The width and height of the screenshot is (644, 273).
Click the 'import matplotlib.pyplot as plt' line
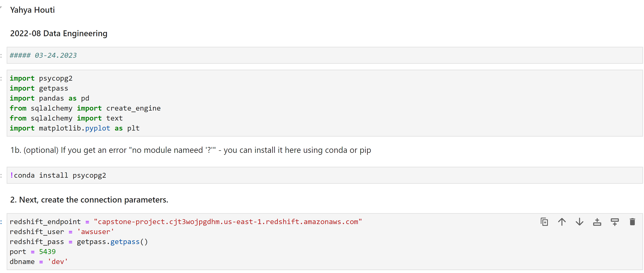coord(75,128)
